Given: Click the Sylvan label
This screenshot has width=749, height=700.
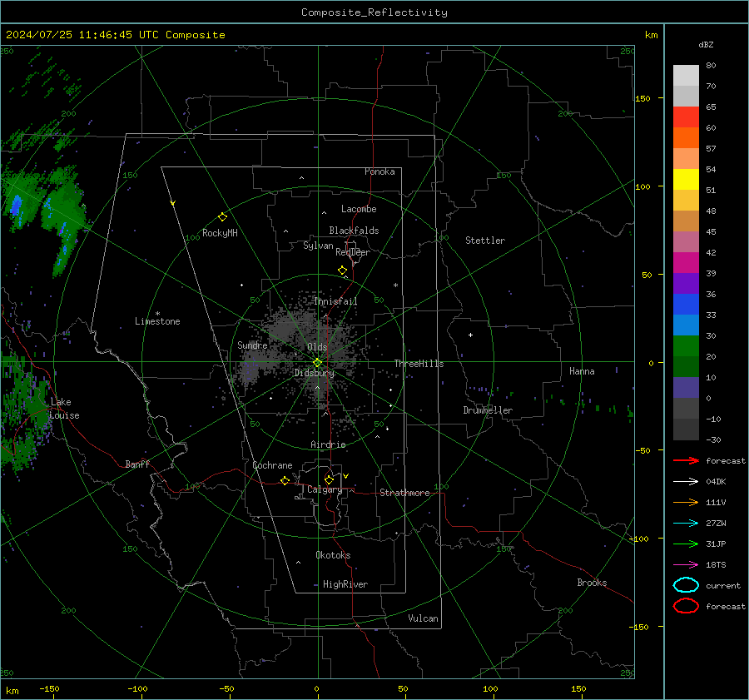Looking at the screenshot, I should (318, 246).
